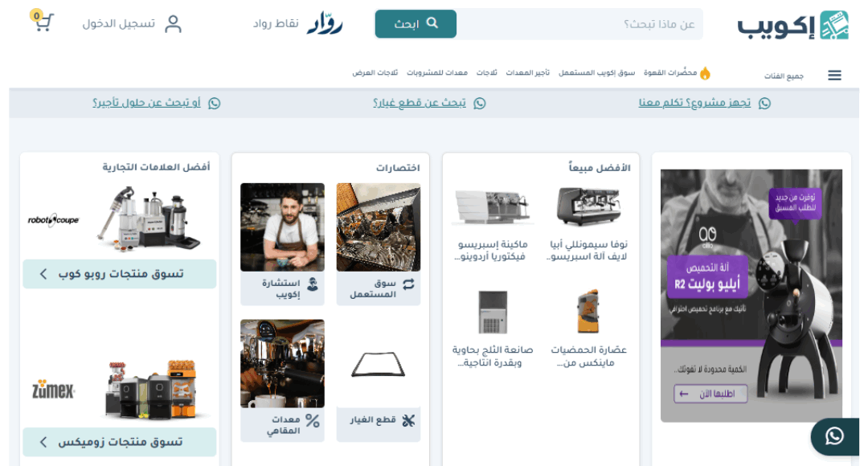Click the Rowad points logo

(325, 24)
